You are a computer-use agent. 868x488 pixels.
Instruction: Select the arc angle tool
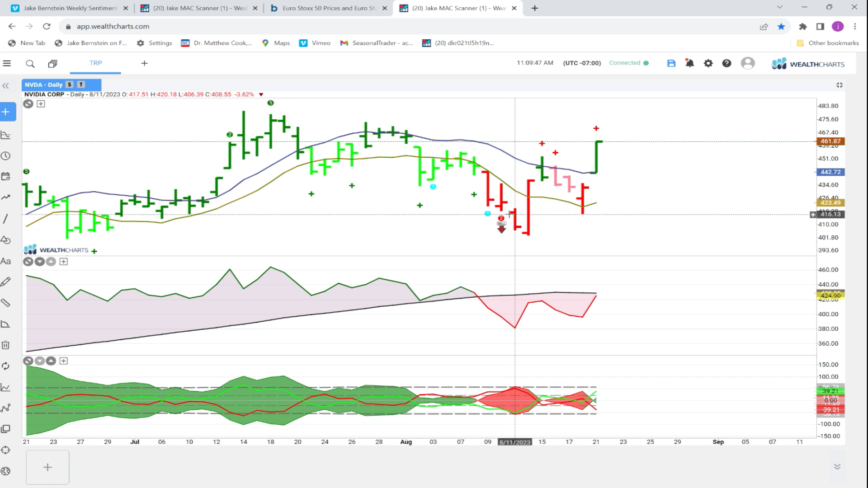pos(6,324)
